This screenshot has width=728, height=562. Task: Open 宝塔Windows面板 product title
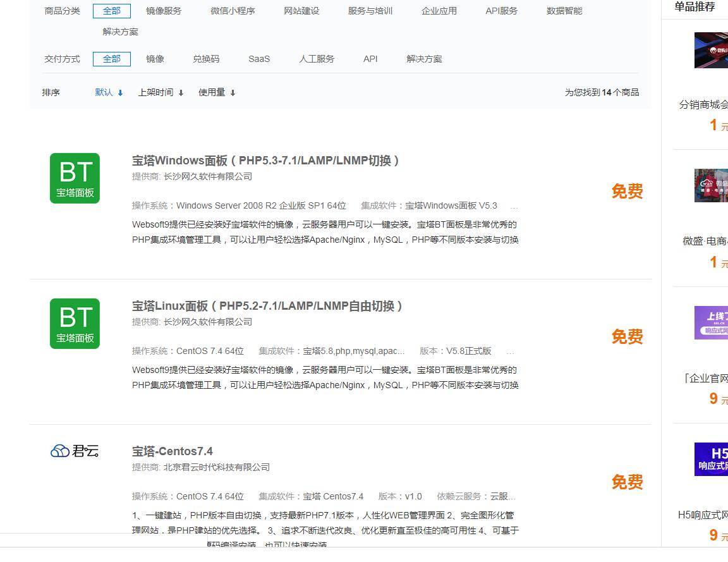[265, 161]
